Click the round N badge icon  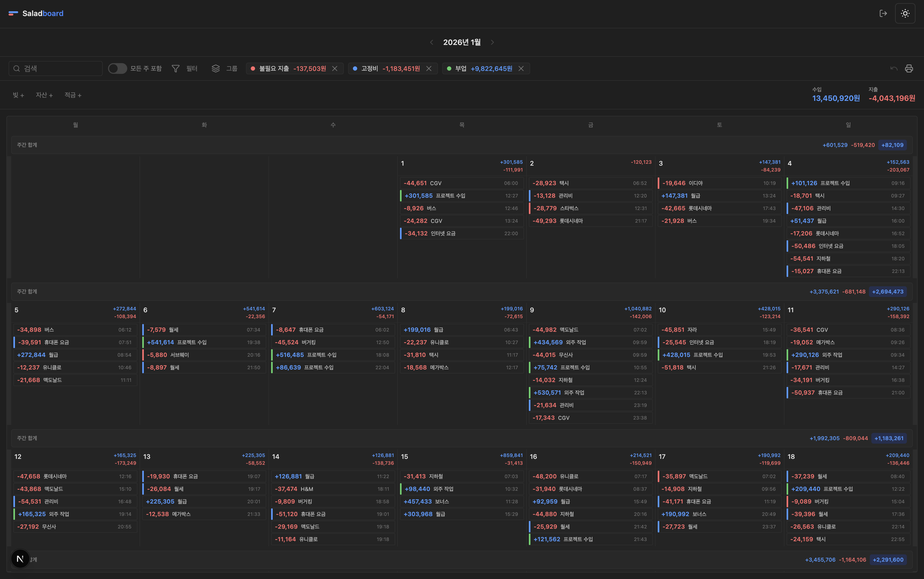(20, 559)
